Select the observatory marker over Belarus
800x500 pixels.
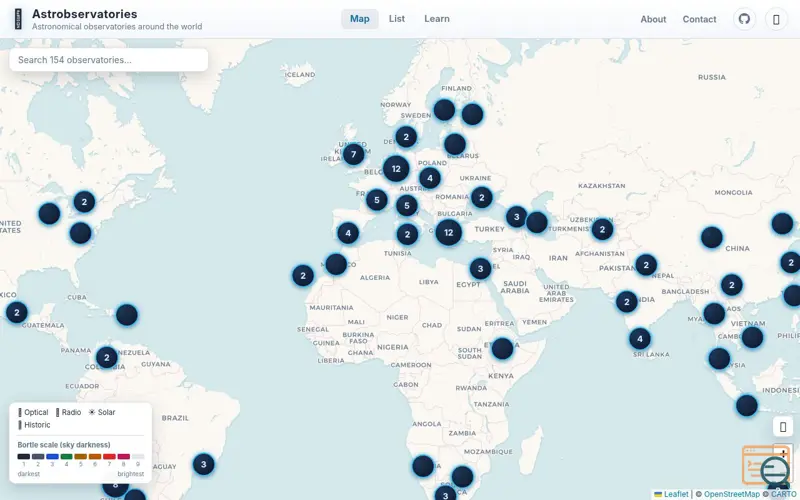tap(455, 144)
